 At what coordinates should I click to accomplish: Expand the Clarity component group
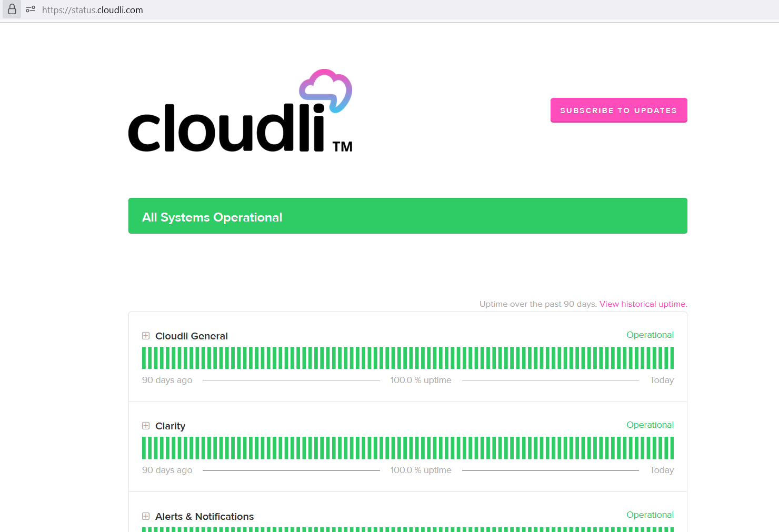pos(146,426)
